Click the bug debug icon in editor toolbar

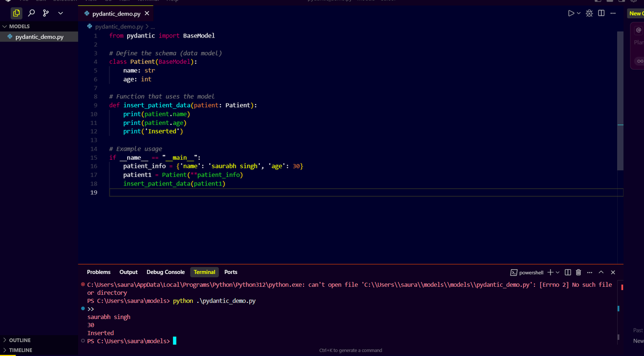coord(589,13)
